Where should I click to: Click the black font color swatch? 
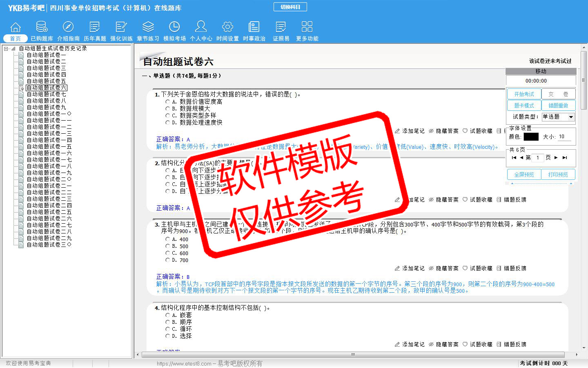(531, 137)
